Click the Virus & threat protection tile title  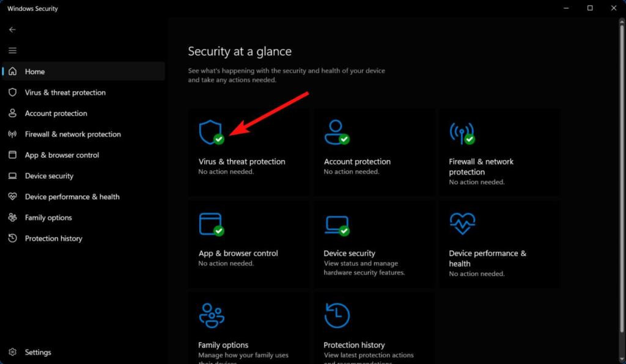[242, 161]
